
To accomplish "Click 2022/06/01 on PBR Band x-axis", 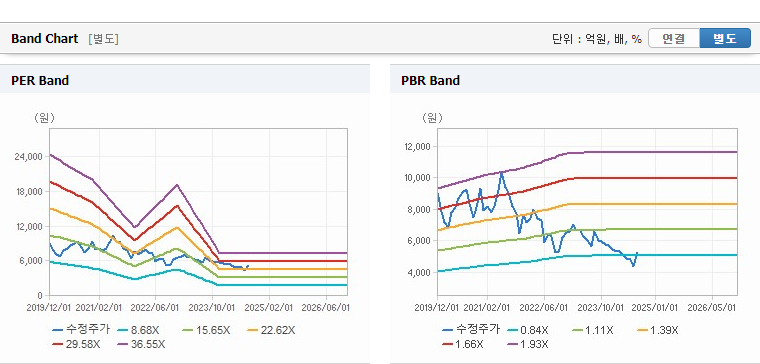I will pos(544,308).
